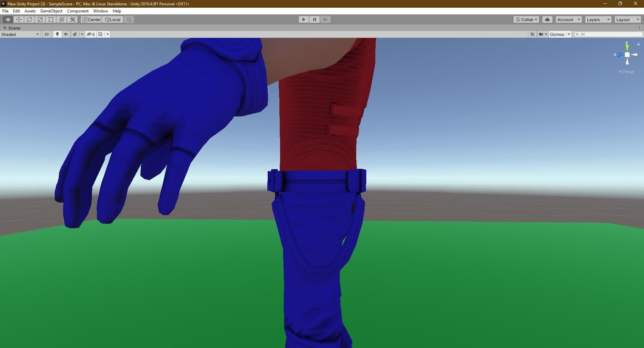This screenshot has width=644, height=348.
Task: Open scene camera settings dropdown
Action: (x=543, y=34)
